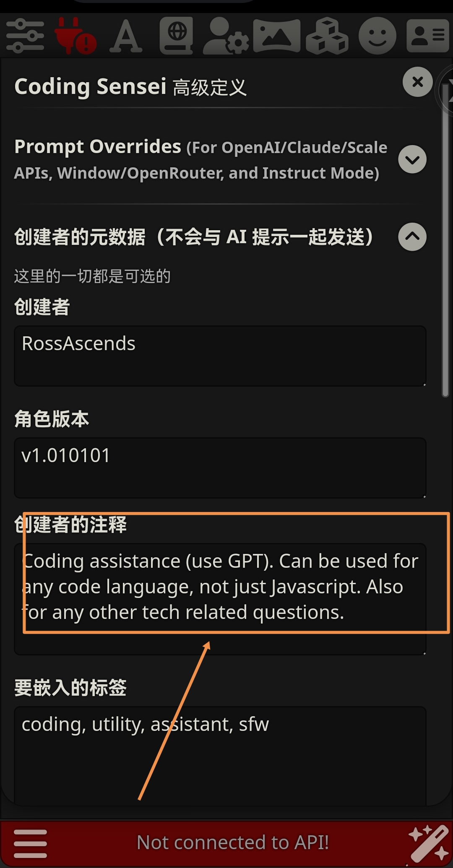The height and width of the screenshot is (868, 453).
Task: Open the backgrounds selection panel
Action: pos(277,36)
